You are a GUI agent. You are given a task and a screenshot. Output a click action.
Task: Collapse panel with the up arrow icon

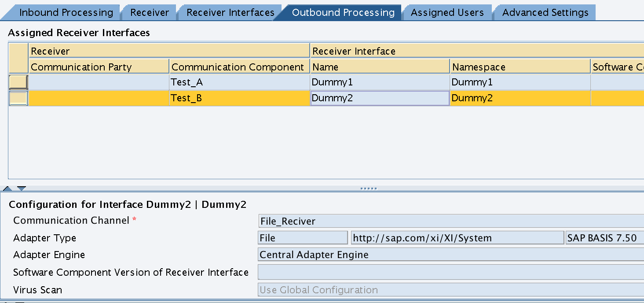(7, 189)
